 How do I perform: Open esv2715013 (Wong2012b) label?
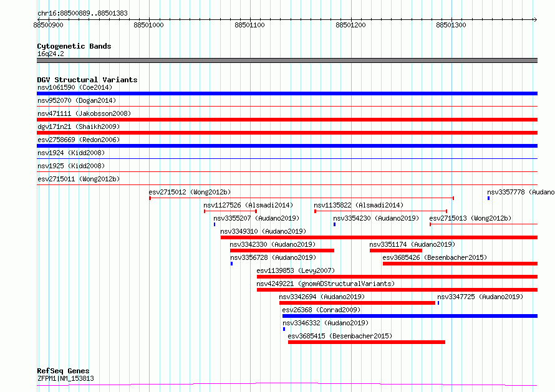point(470,218)
